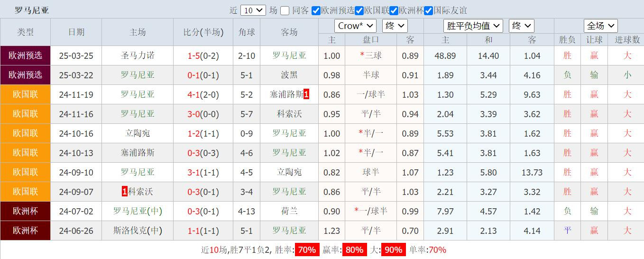Open 科索沃 away team link in 24-11-16 row
Screen dimensions: 644x259
[289, 114]
